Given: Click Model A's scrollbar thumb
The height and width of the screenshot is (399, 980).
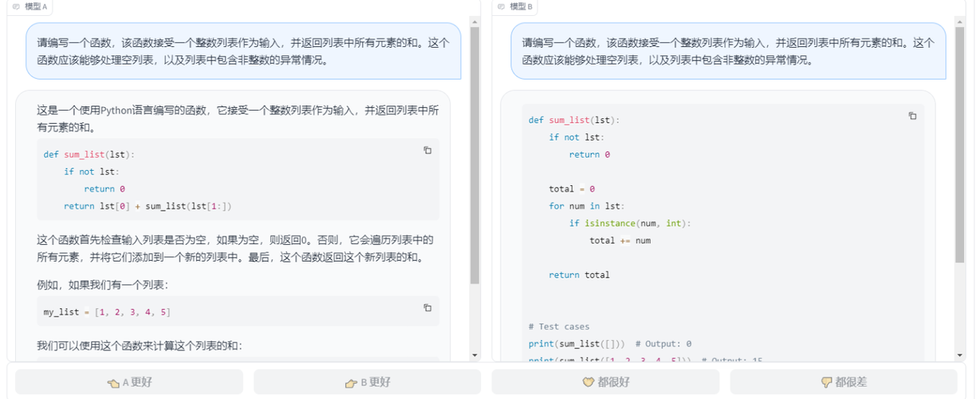Looking at the screenshot, I should (x=475, y=156).
